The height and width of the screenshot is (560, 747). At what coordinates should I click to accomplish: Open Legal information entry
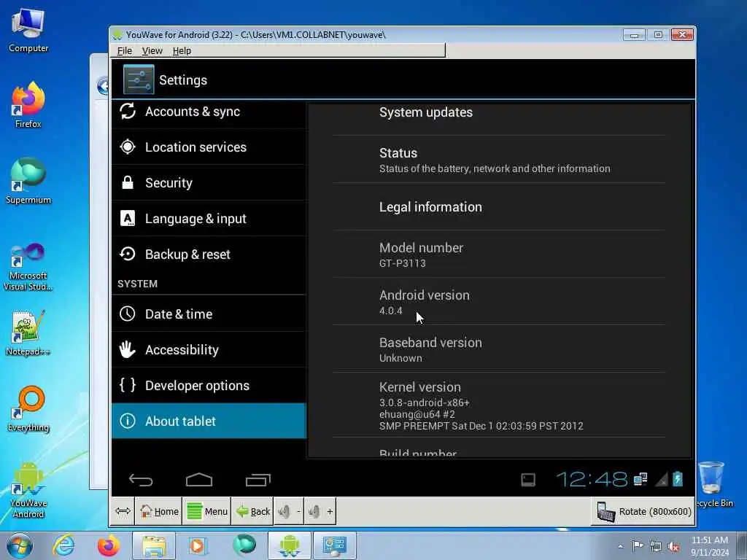tap(499, 206)
